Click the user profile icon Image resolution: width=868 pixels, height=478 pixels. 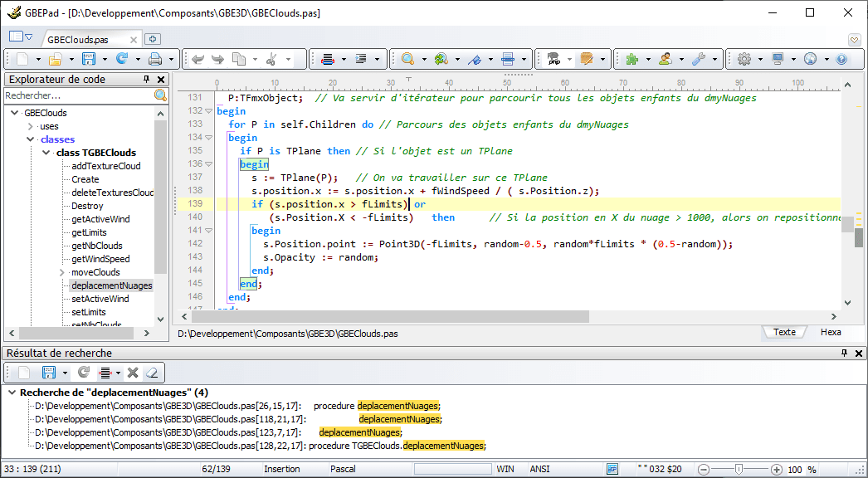point(666,59)
